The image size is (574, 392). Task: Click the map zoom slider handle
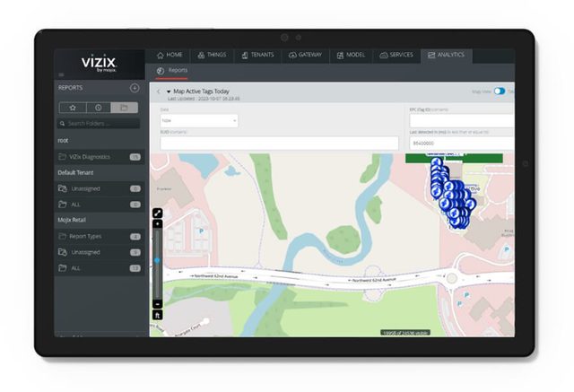pyautogui.click(x=157, y=260)
